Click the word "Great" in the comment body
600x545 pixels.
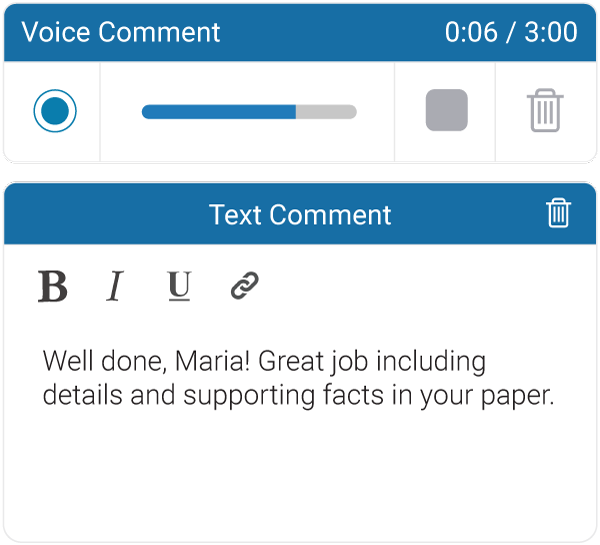coord(291,361)
